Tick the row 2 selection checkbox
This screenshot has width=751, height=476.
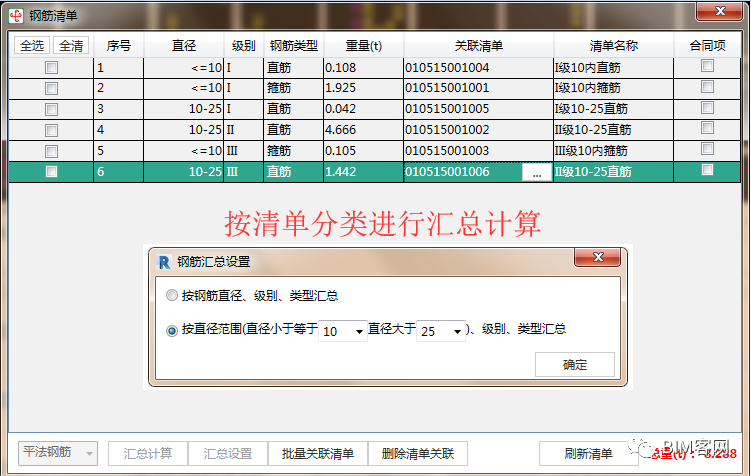[51, 88]
